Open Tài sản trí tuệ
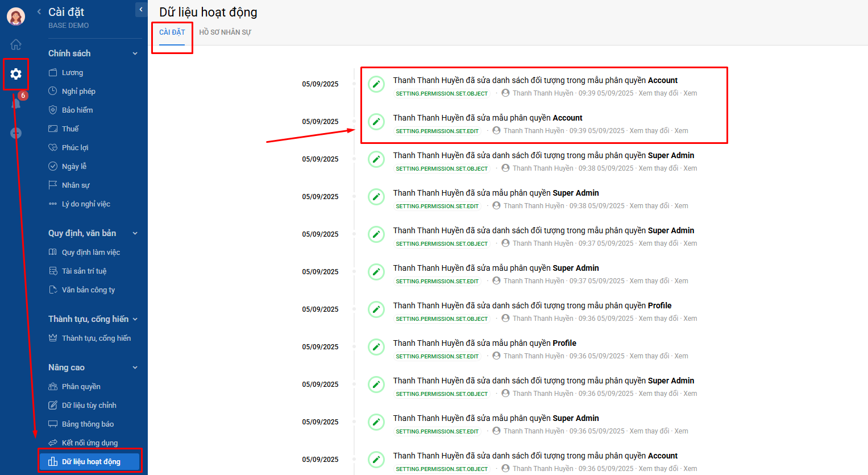This screenshot has height=475, width=868. pyautogui.click(x=84, y=271)
